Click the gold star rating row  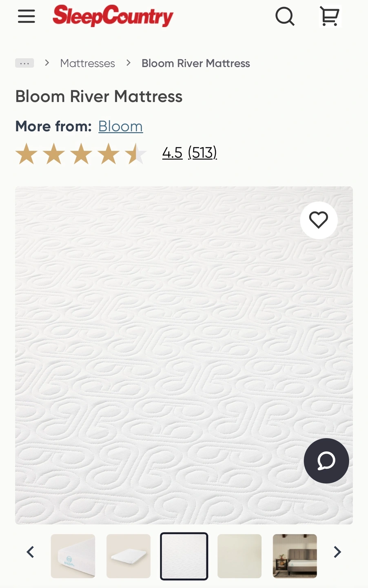tap(81, 154)
